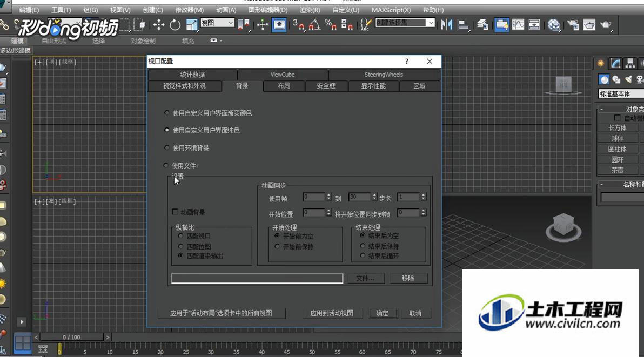Collapse the 名称和颜色 rollout
Screen dimensions: 644x357
(x=601, y=185)
